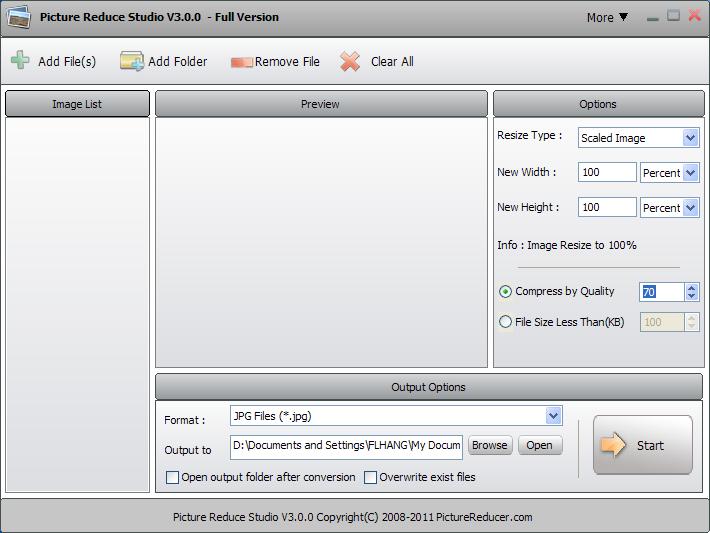Click the app logo in title bar

coord(18,17)
